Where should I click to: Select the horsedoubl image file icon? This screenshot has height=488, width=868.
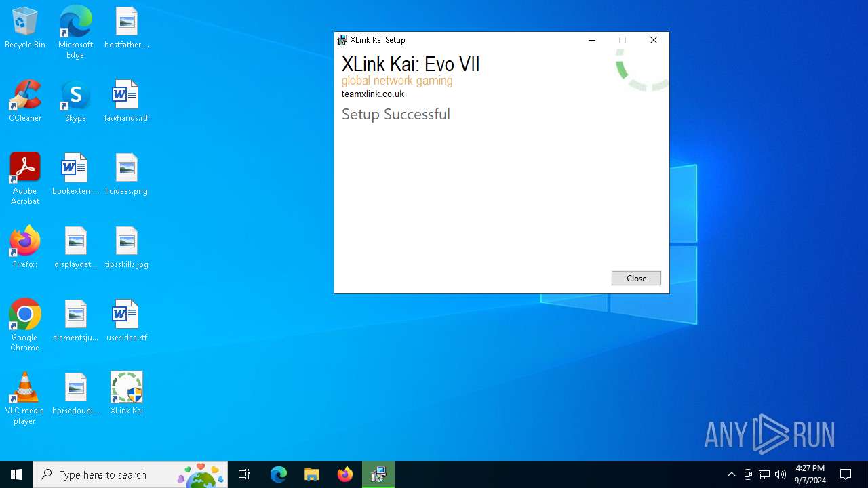click(x=75, y=394)
